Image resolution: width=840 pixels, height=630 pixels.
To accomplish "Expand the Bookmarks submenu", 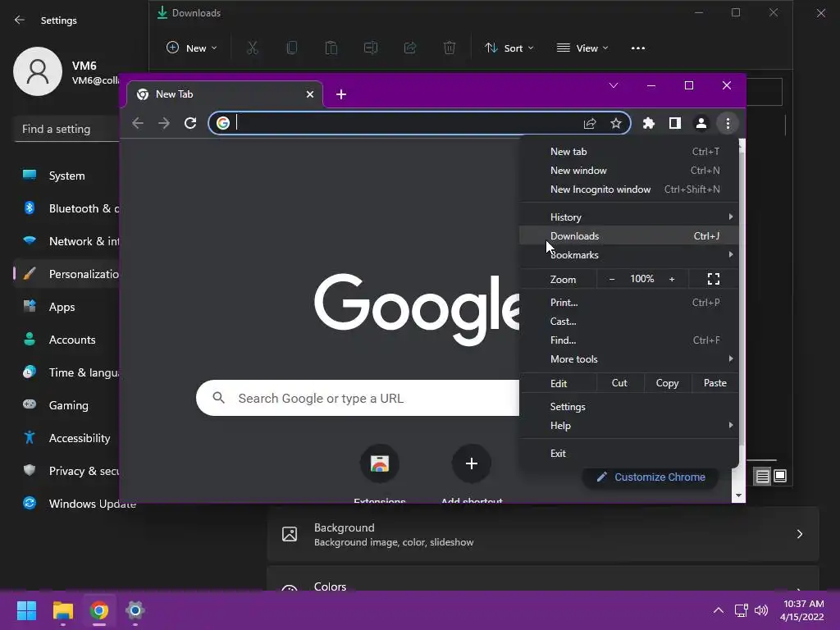I will point(629,255).
